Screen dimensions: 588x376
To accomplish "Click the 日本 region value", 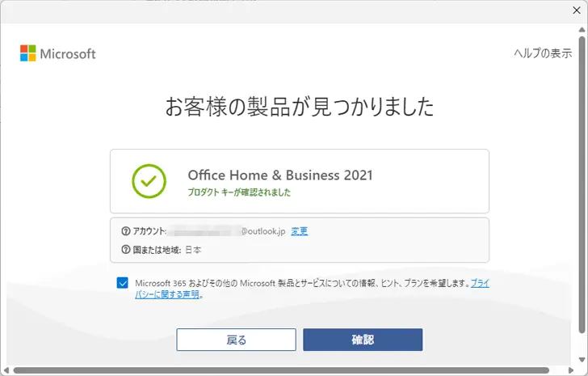I will click(193, 250).
